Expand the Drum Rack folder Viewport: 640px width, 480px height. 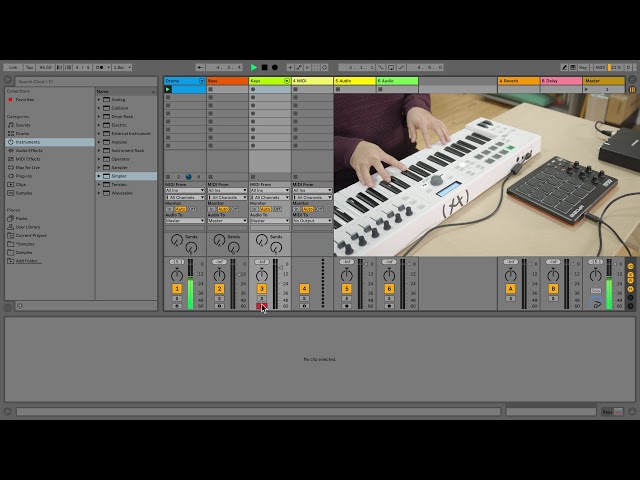coord(99,117)
